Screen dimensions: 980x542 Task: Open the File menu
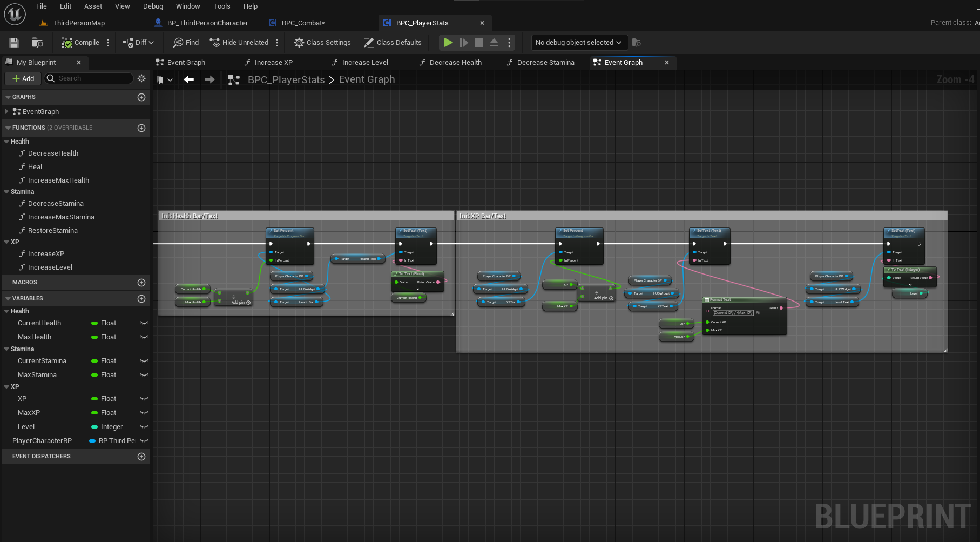[x=42, y=6]
